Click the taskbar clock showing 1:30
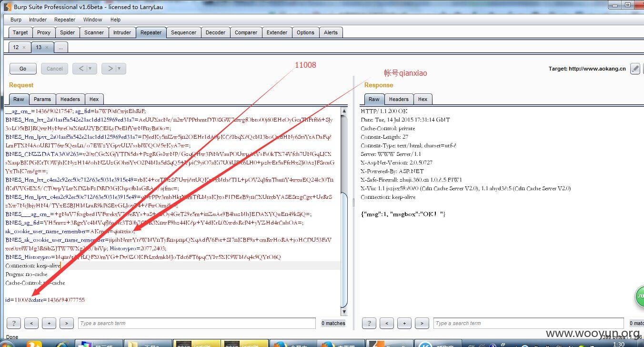The image size is (644, 347). click(618, 344)
